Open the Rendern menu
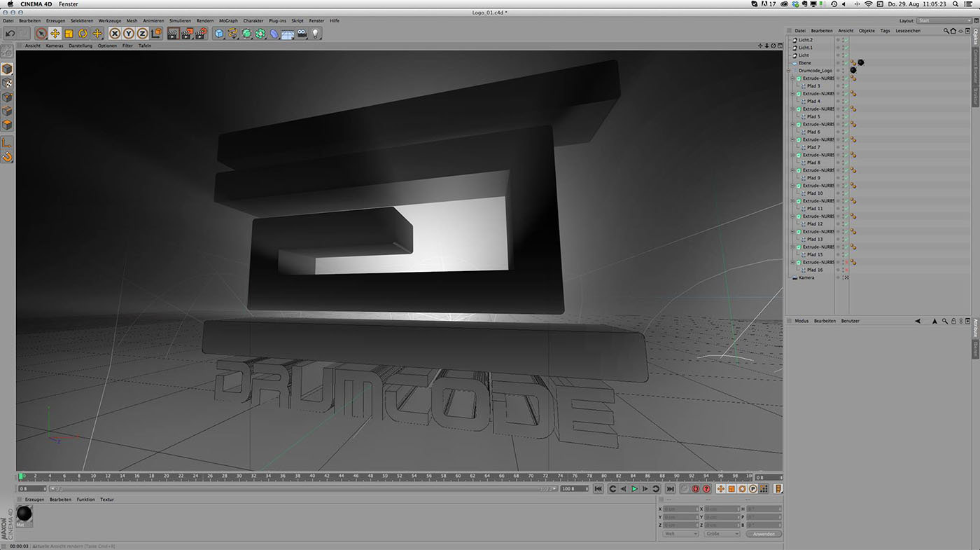The width and height of the screenshot is (980, 550). (x=205, y=21)
